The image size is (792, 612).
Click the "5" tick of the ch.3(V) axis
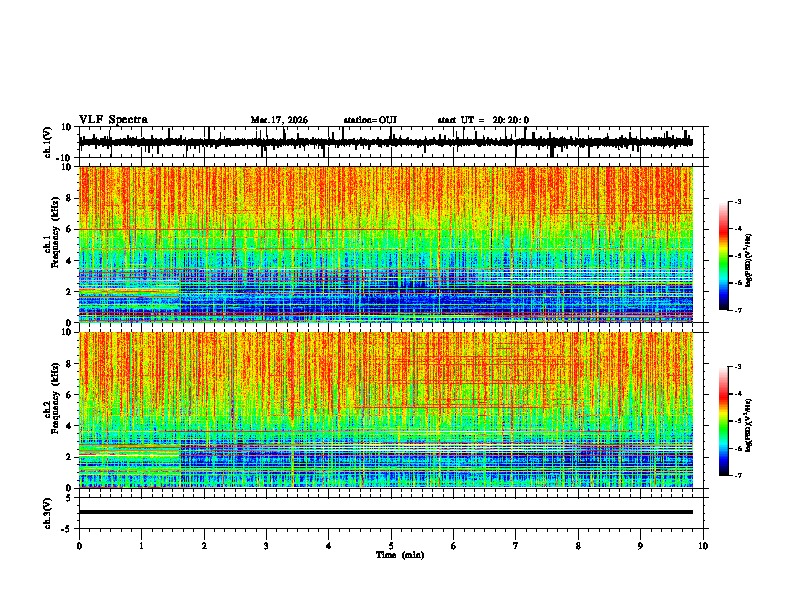pos(69,497)
